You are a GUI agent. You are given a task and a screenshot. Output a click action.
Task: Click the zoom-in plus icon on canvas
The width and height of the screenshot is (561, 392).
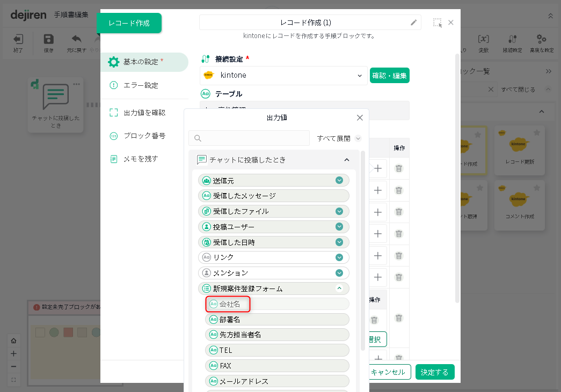click(x=13, y=353)
